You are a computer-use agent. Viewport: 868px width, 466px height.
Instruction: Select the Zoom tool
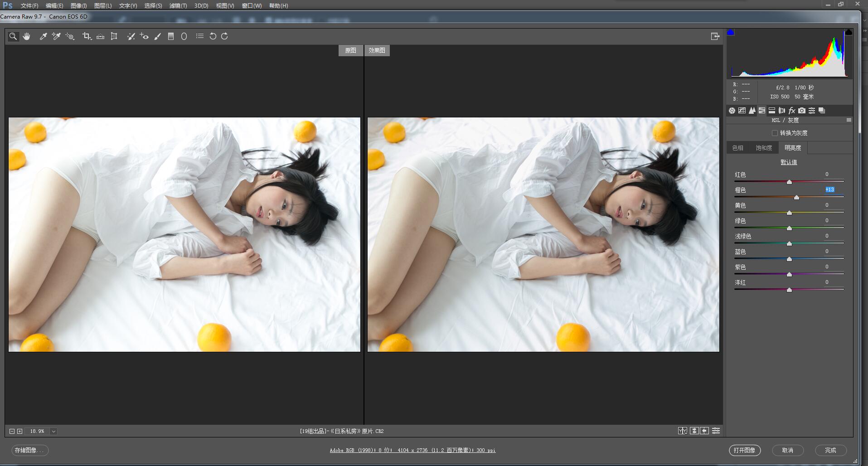(13, 36)
